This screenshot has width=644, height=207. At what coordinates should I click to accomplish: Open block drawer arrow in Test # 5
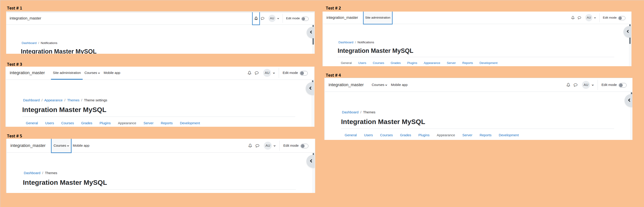click(x=311, y=161)
